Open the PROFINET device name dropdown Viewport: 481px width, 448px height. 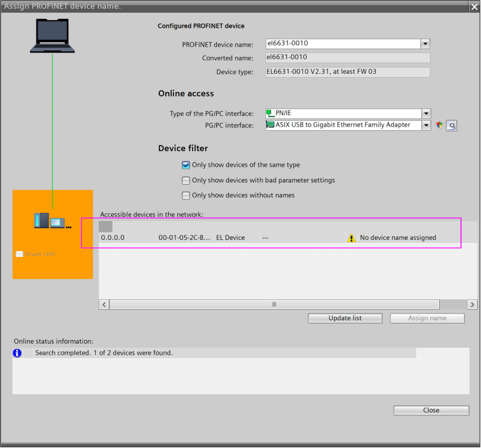(x=425, y=44)
